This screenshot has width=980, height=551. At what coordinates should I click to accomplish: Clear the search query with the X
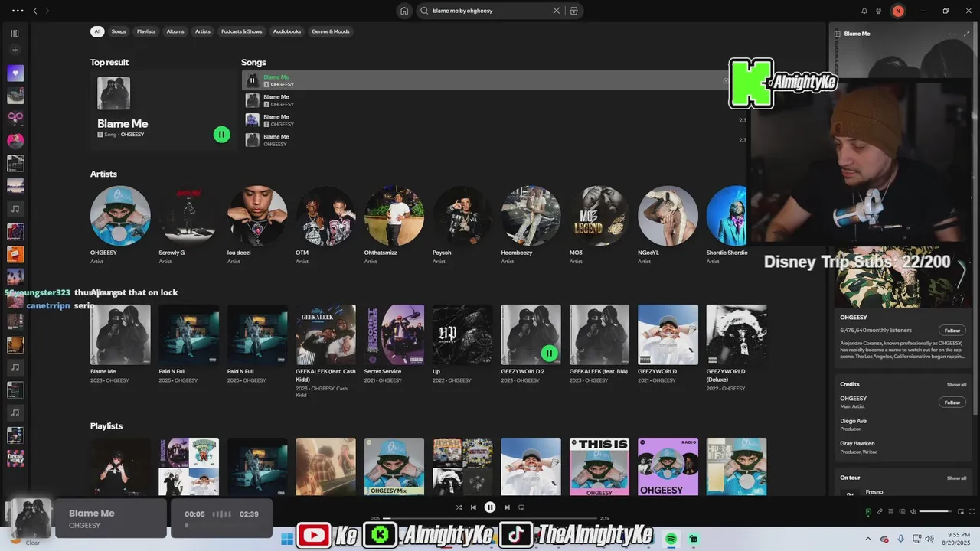(557, 11)
